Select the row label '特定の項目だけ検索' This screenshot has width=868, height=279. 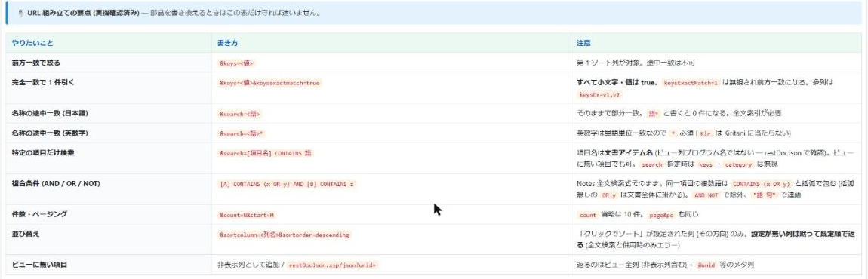42,153
